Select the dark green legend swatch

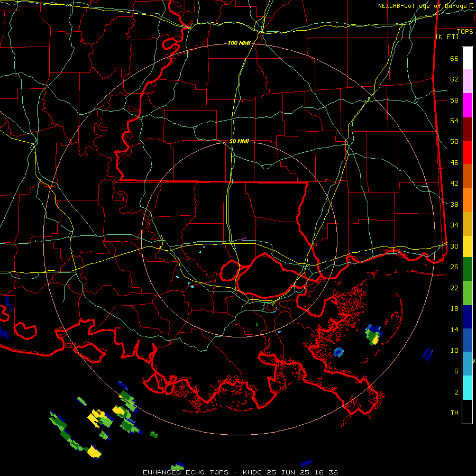[467, 269]
